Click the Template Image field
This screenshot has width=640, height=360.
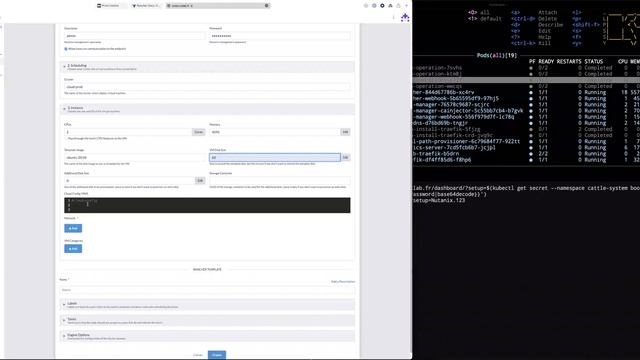134,158
